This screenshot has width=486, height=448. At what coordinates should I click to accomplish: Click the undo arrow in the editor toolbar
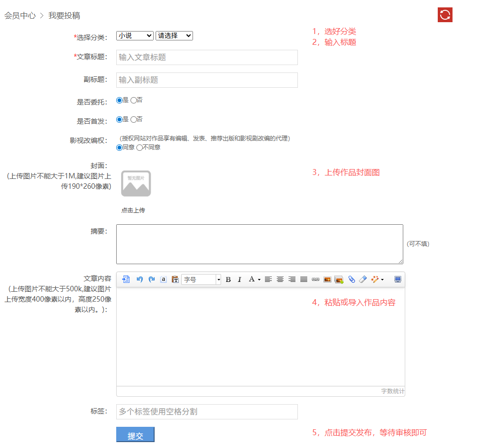click(139, 279)
